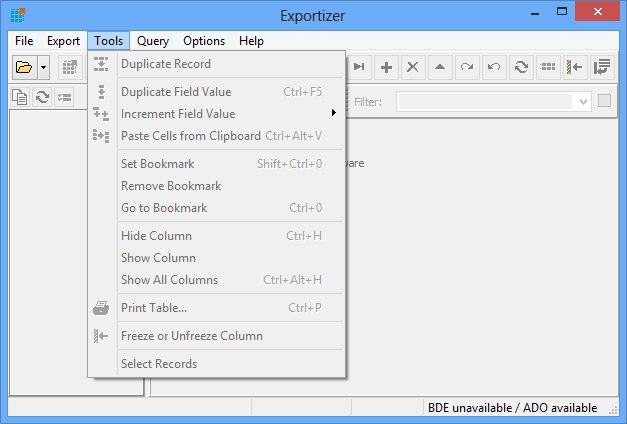The height and width of the screenshot is (424, 627).
Task: Open the Filter combo box dropdown
Action: click(583, 102)
